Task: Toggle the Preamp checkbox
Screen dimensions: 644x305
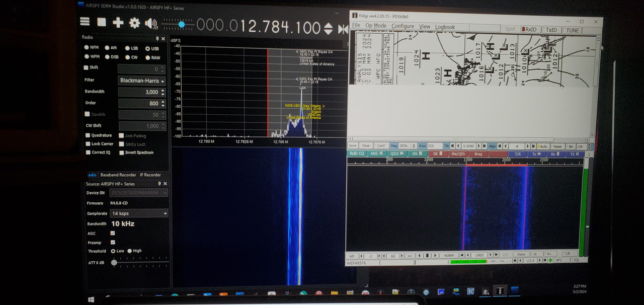Action: click(x=112, y=242)
